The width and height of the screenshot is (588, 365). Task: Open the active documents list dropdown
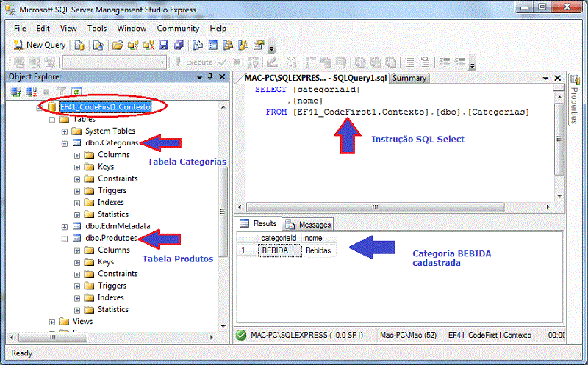[x=545, y=78]
